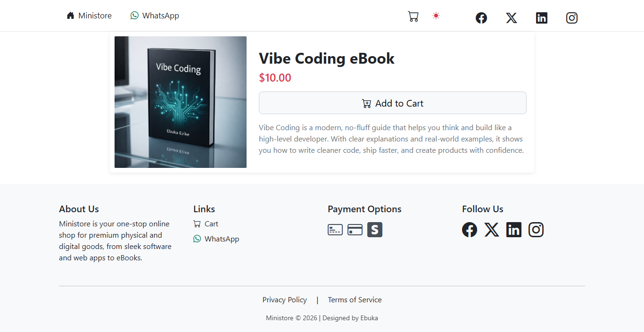The height and width of the screenshot is (332, 644).
Task: Go to Ministore home link
Action: click(89, 16)
